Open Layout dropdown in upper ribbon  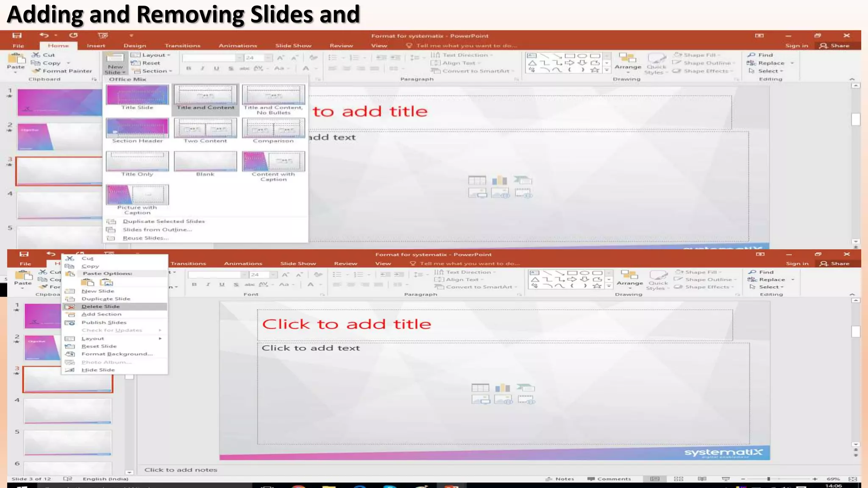pos(151,55)
